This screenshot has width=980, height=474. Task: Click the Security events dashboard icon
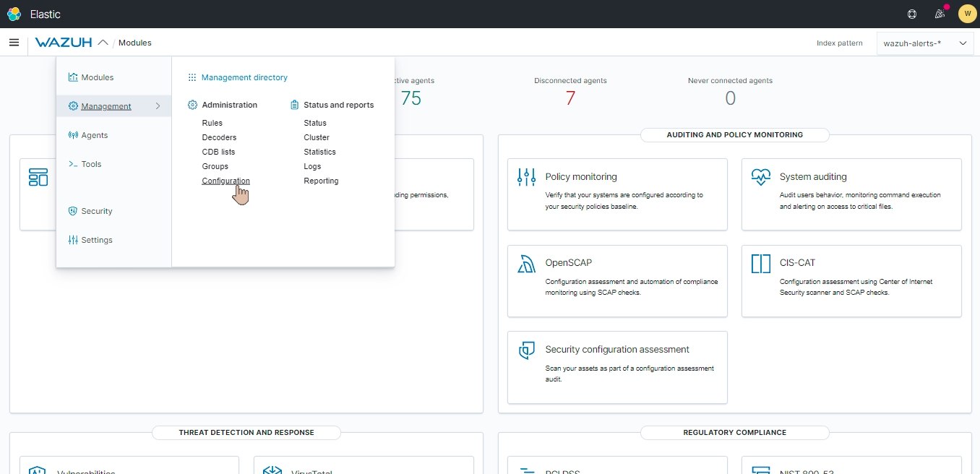(x=38, y=177)
